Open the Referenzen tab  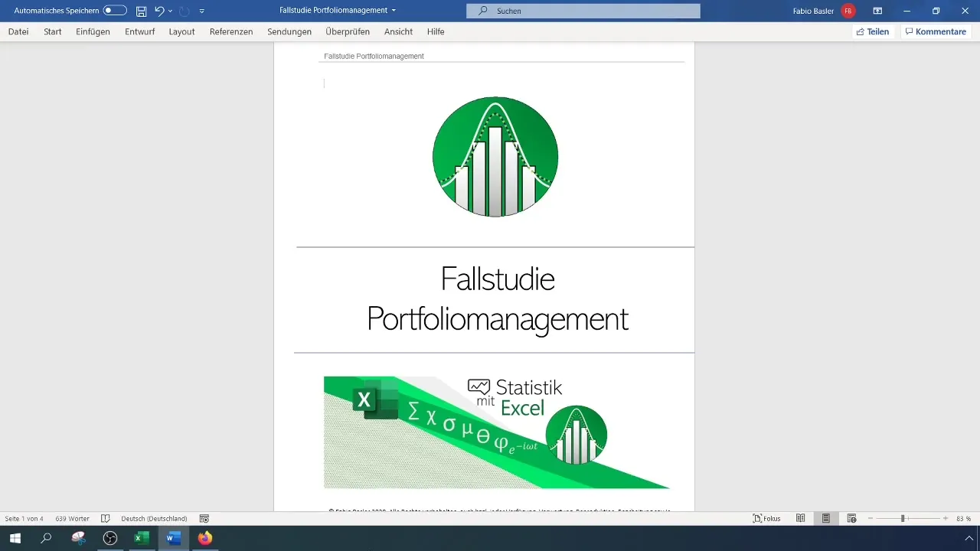click(x=231, y=31)
